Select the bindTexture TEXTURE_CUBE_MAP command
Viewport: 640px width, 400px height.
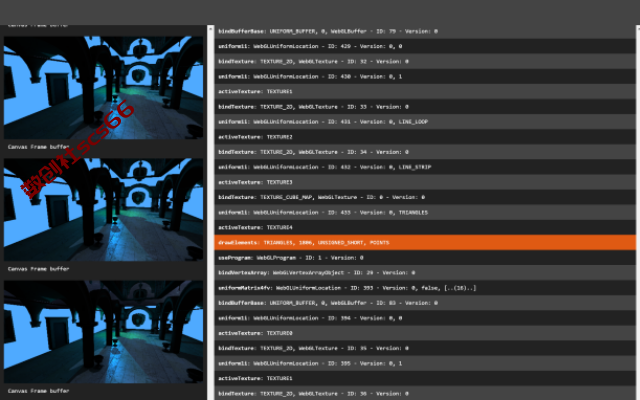pos(425,197)
